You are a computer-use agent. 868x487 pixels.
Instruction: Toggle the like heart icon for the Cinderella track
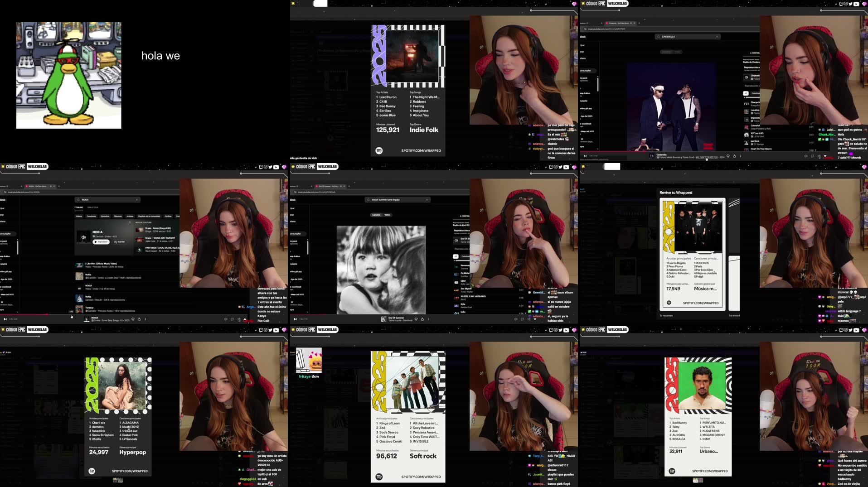728,156
